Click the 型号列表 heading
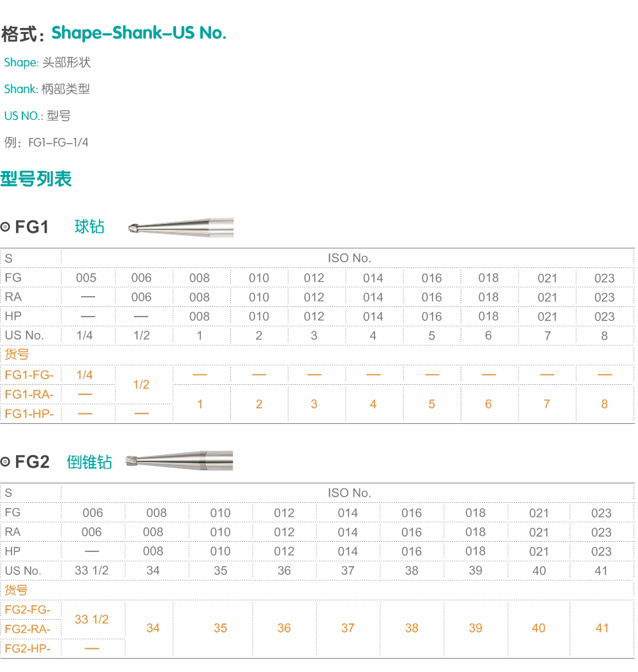This screenshot has height=672, width=638. click(36, 179)
